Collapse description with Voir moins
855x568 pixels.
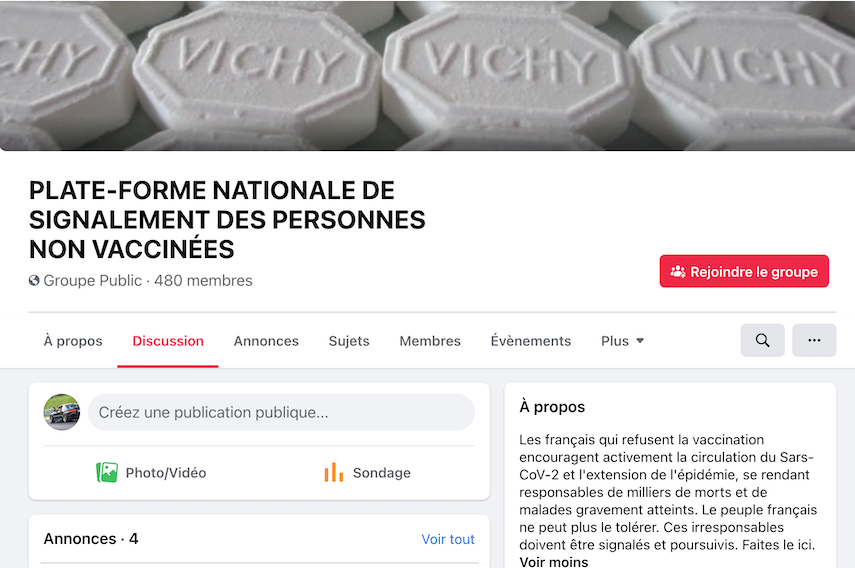pyautogui.click(x=554, y=562)
